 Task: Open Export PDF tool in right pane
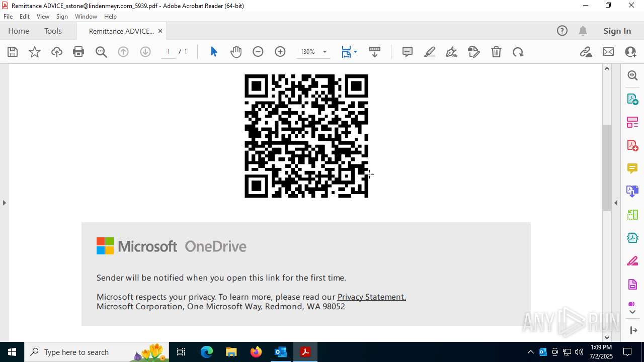click(x=632, y=99)
